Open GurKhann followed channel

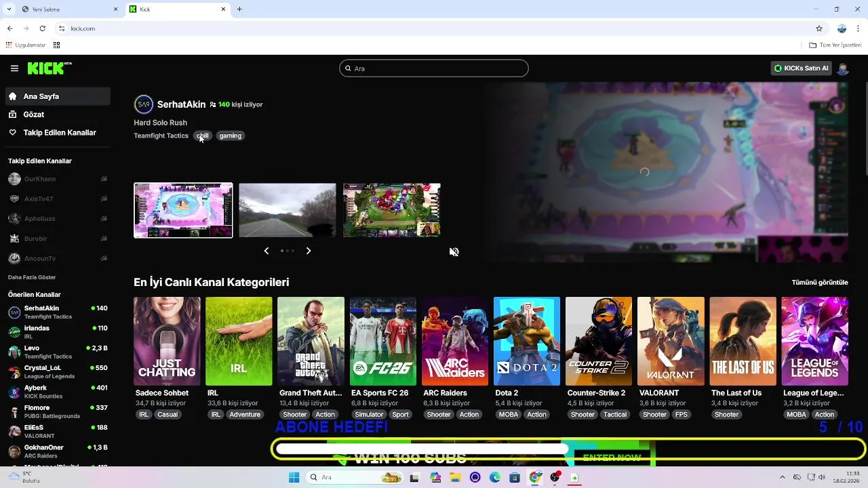(58, 179)
